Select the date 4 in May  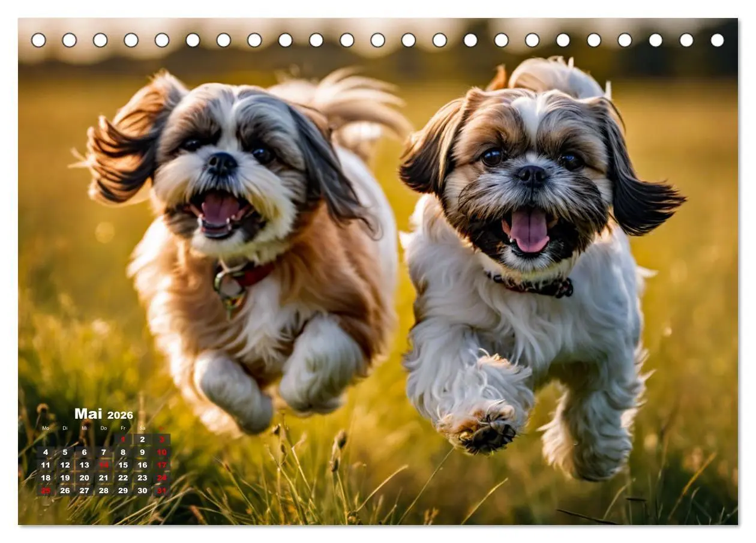coord(46,452)
